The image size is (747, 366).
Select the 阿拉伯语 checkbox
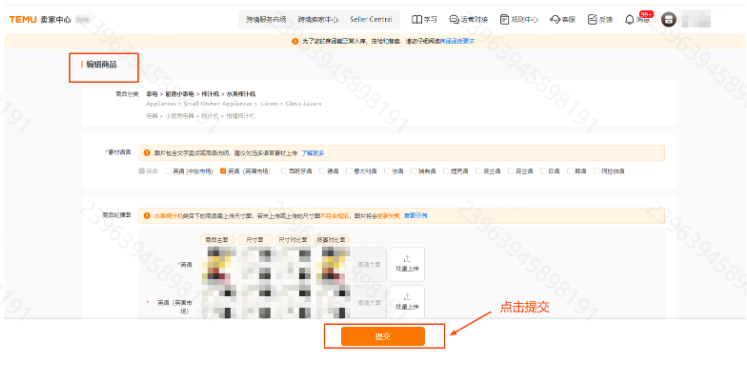(597, 171)
